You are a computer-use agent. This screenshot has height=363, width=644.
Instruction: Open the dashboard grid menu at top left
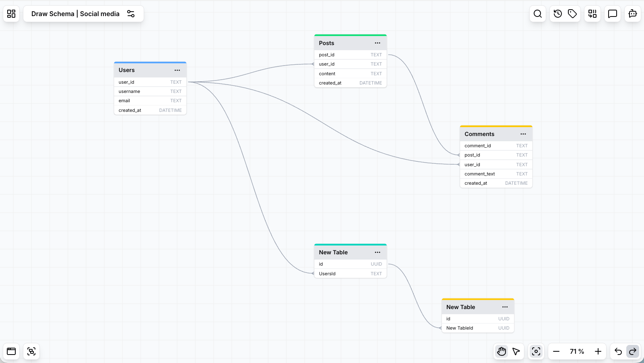pyautogui.click(x=11, y=14)
